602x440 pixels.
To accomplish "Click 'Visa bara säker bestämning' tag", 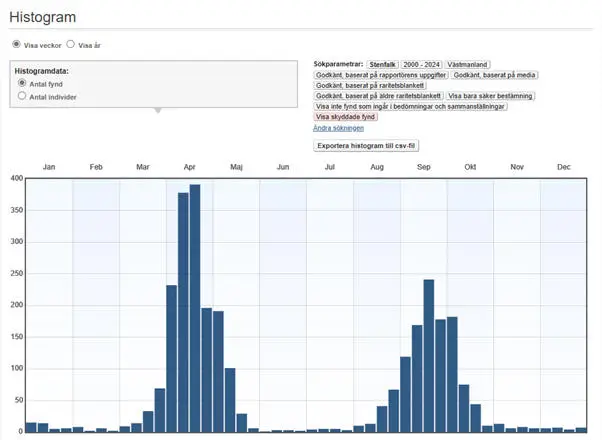I will (x=490, y=96).
